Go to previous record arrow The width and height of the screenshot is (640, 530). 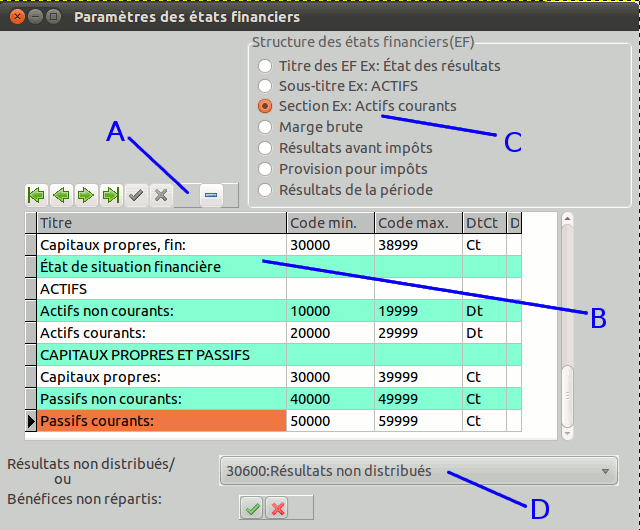point(61,195)
